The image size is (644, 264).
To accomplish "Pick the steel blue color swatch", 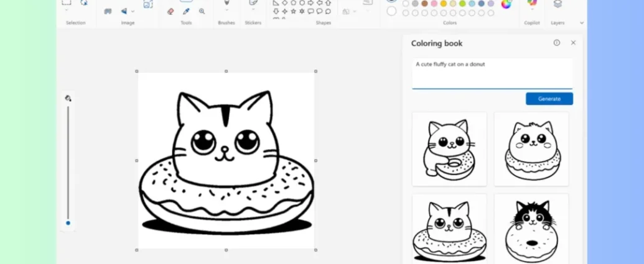I will pos(482,3).
